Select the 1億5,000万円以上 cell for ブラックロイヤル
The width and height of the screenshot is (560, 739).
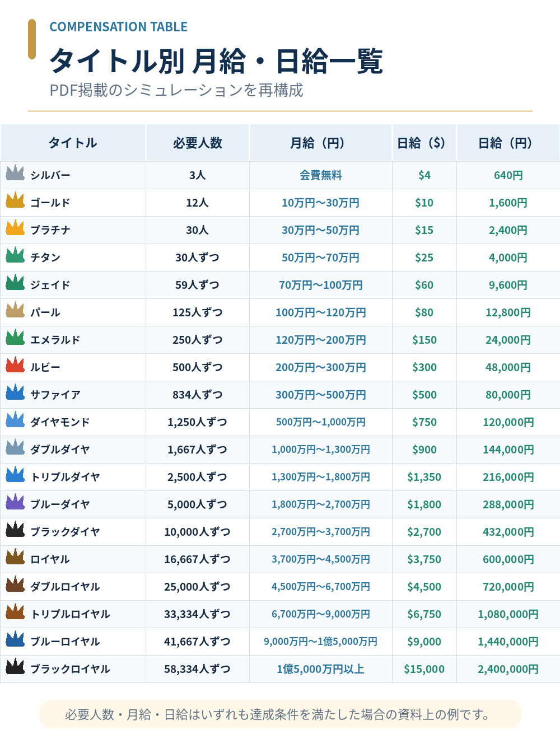click(x=321, y=669)
